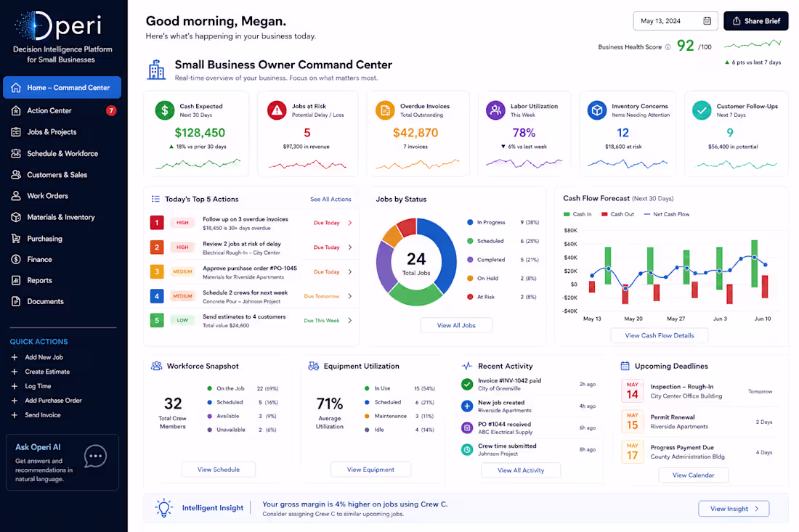Toggle Cash Out legend swatch
799x532 pixels.
(x=604, y=214)
